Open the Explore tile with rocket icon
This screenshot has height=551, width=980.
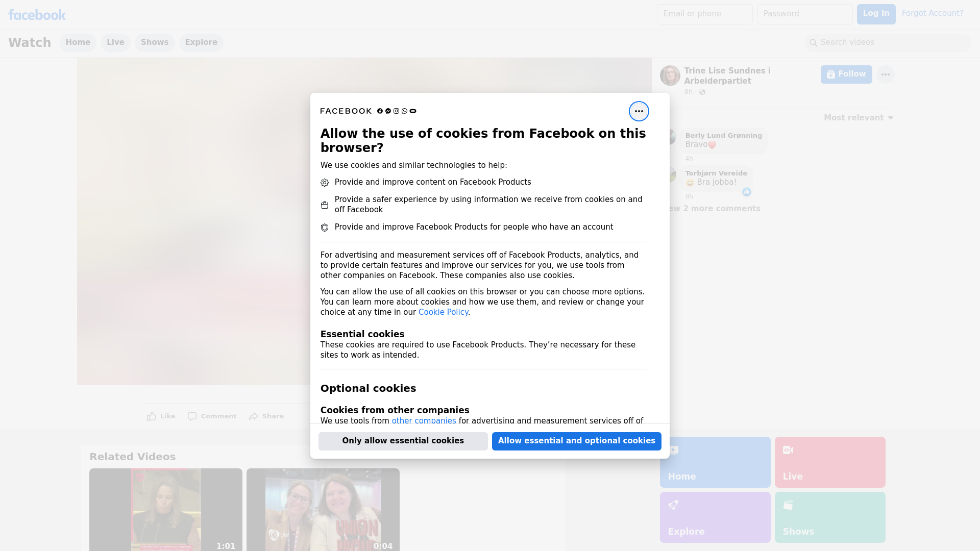[x=715, y=517]
